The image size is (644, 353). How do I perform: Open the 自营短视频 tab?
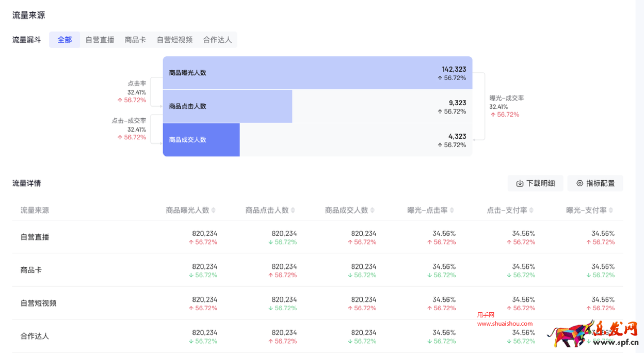coord(174,39)
